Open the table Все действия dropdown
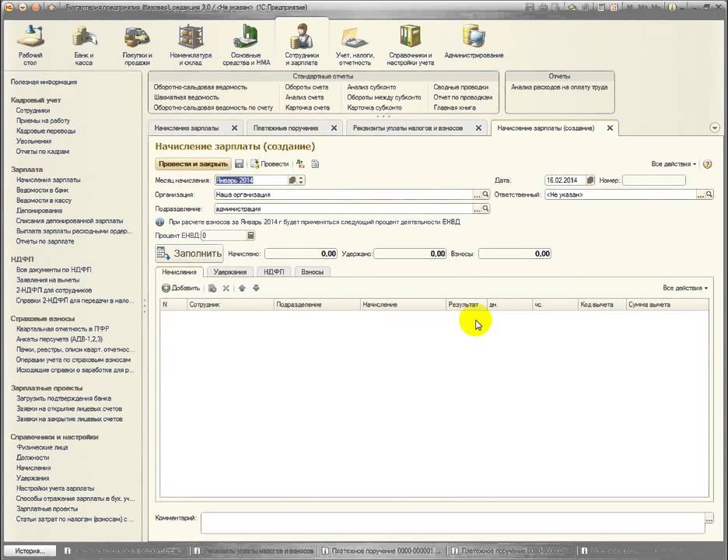This screenshot has width=728, height=560. (x=685, y=288)
